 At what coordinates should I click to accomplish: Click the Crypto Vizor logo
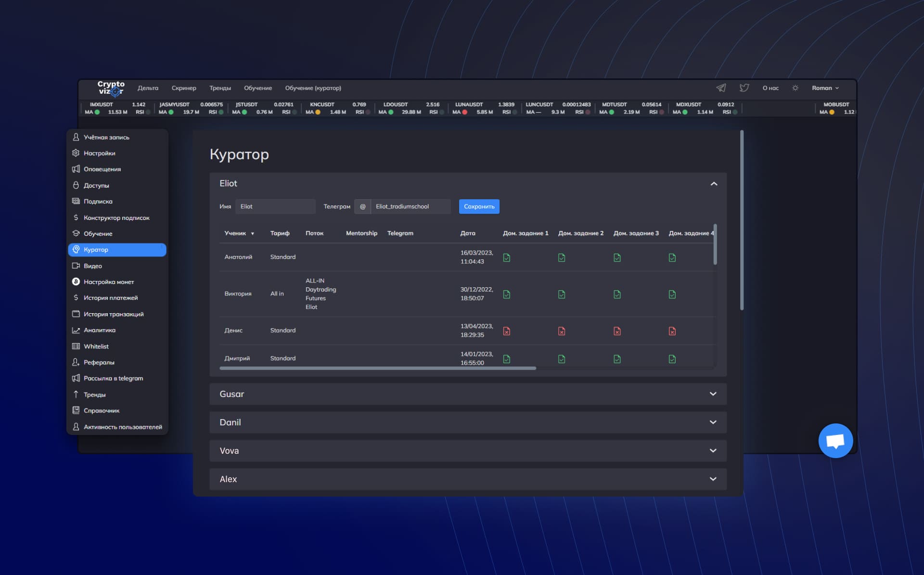[x=111, y=88]
